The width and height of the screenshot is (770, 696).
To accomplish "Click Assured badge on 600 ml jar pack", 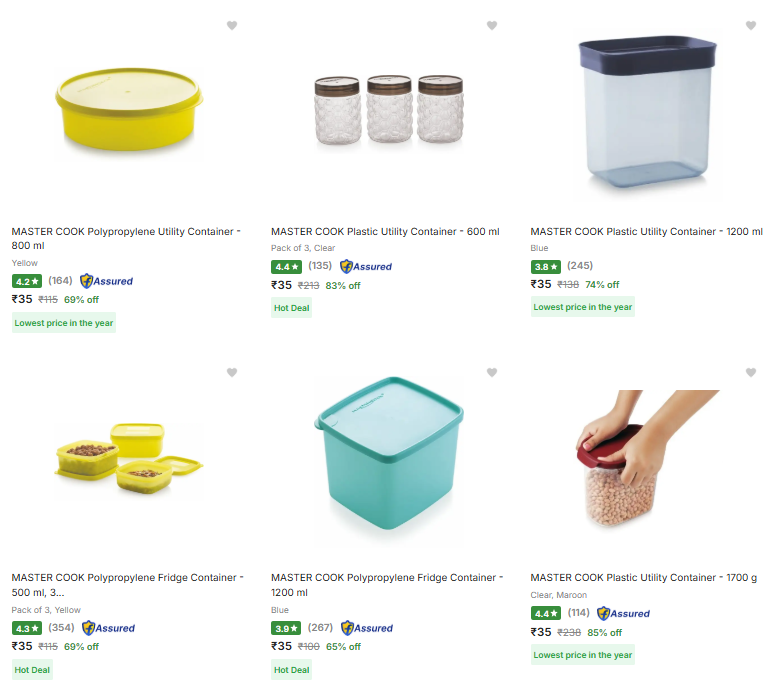I will coord(366,266).
